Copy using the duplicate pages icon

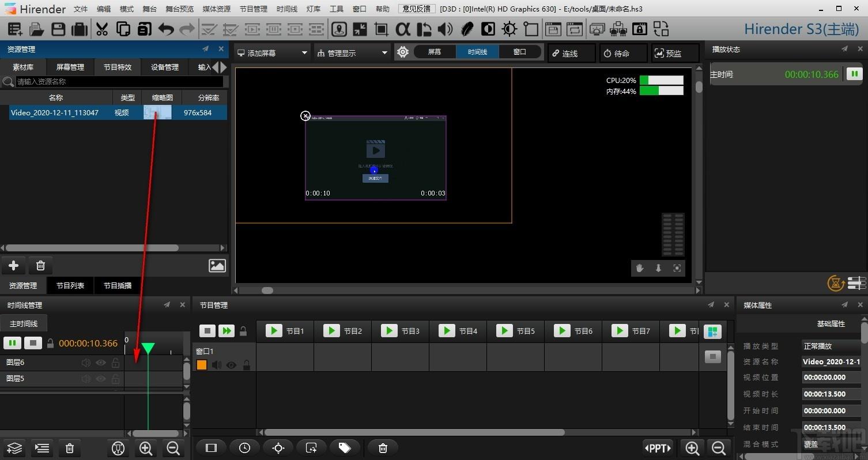(x=123, y=29)
